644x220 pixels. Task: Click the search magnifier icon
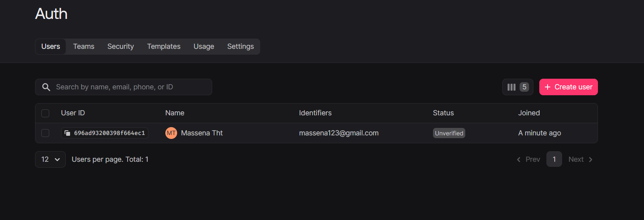pos(46,87)
